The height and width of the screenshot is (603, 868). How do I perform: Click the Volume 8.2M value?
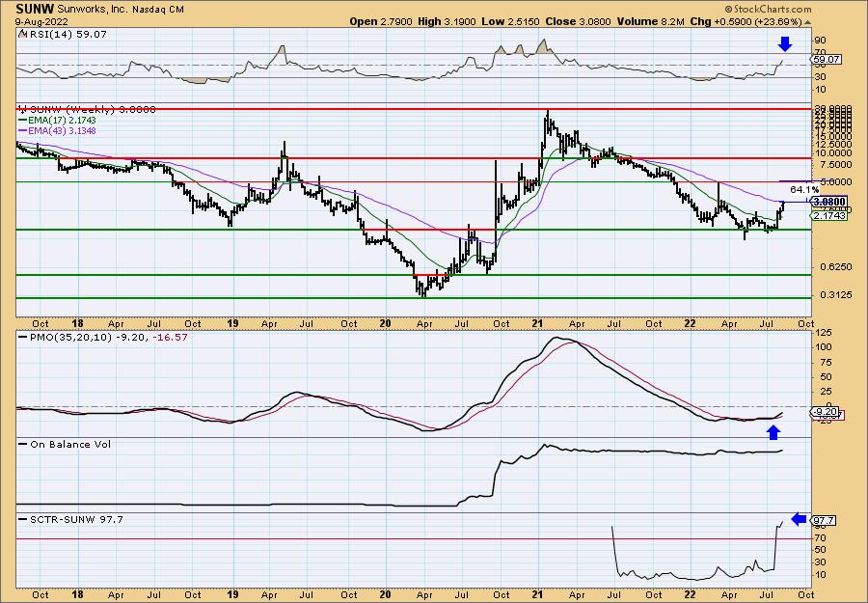click(x=652, y=21)
